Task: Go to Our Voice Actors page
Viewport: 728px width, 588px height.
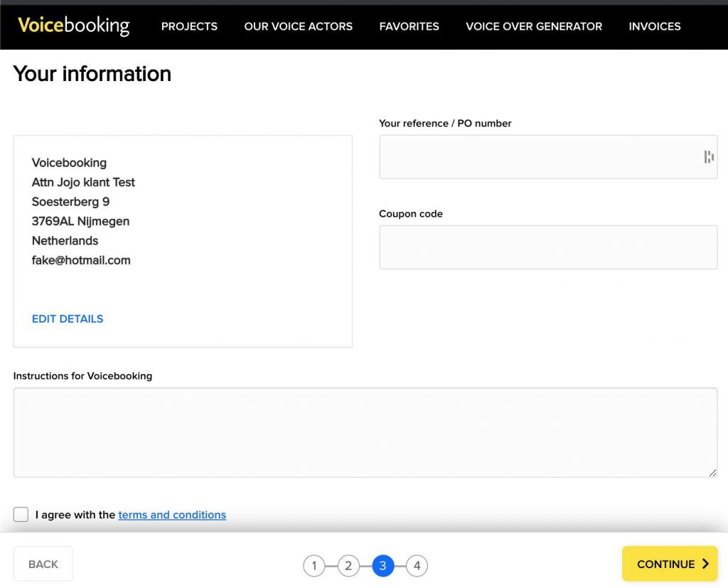Action: 299,26
